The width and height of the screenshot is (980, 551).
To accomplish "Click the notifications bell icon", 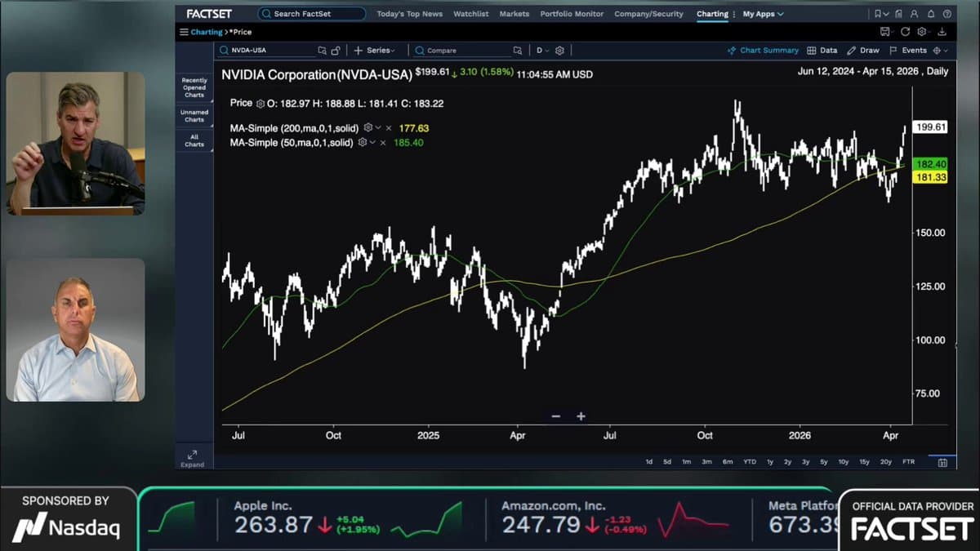I will click(x=931, y=14).
